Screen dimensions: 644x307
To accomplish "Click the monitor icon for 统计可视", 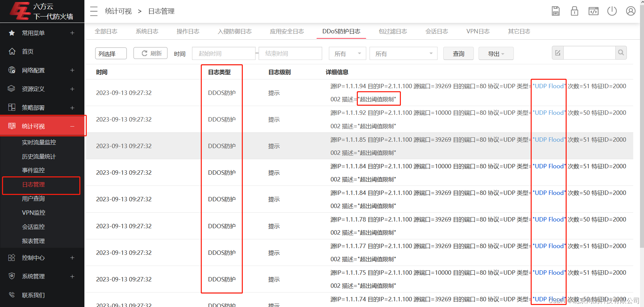I will (12, 126).
